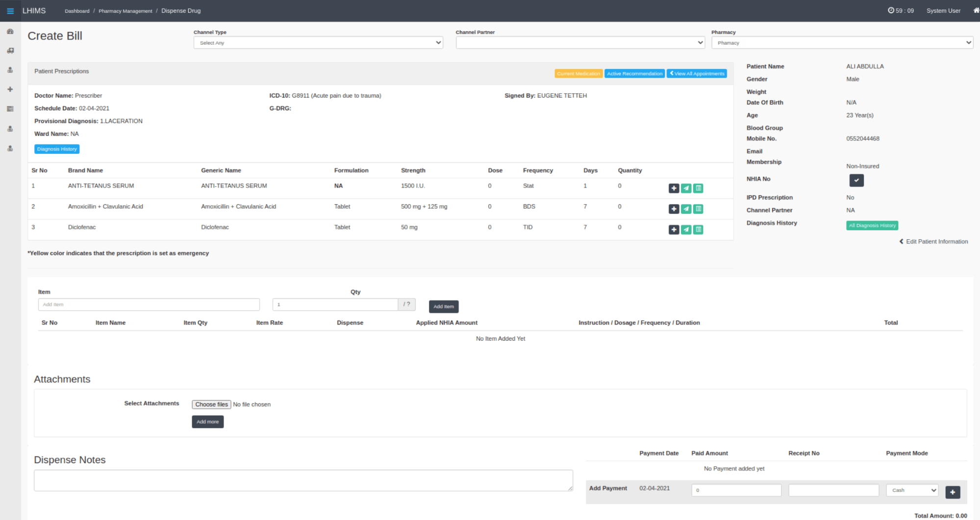
Task: Select the Cash payment mode dropdown
Action: point(912,490)
